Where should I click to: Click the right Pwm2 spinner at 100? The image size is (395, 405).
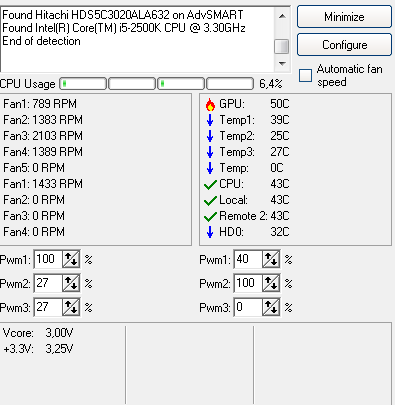[x=271, y=283]
